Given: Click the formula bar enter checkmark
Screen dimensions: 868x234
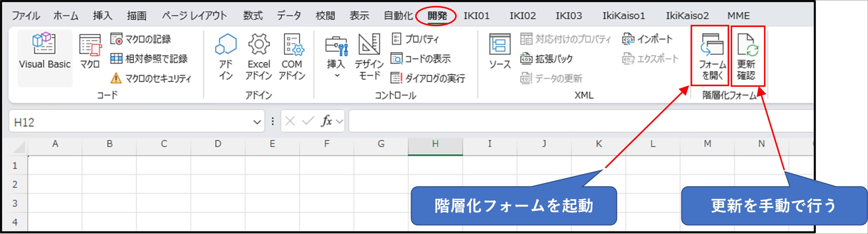Looking at the screenshot, I should 308,121.
